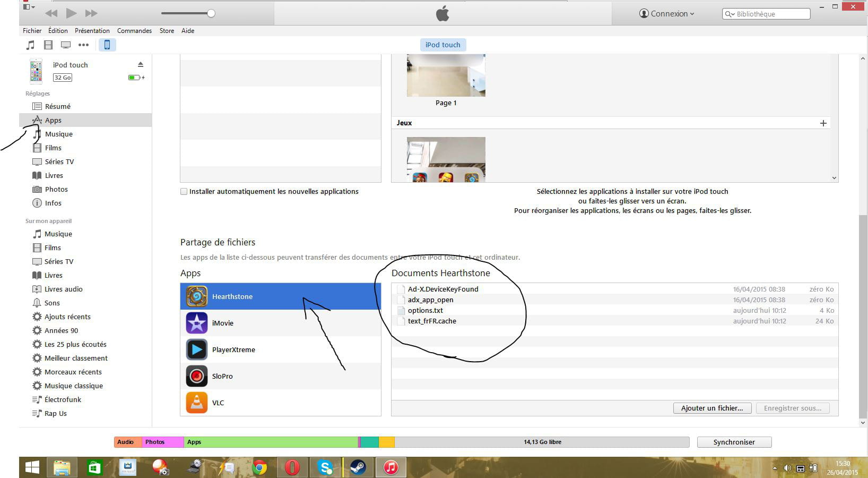
Task: Select the iPod device icon button
Action: click(x=107, y=45)
